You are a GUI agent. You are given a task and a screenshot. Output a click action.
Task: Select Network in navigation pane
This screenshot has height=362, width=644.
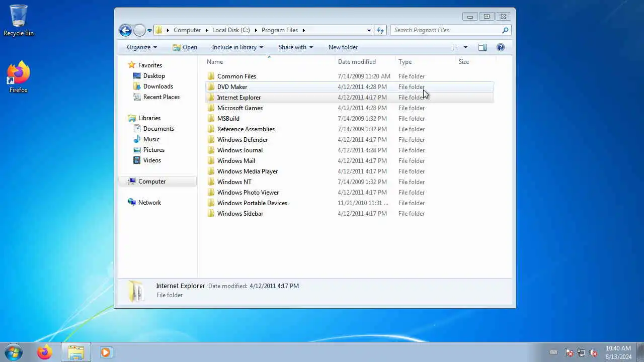point(149,203)
